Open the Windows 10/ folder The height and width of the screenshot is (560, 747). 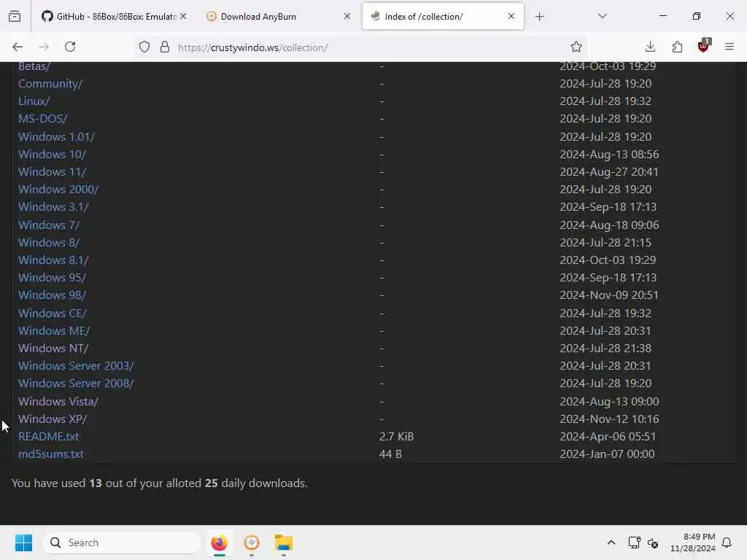52,155
